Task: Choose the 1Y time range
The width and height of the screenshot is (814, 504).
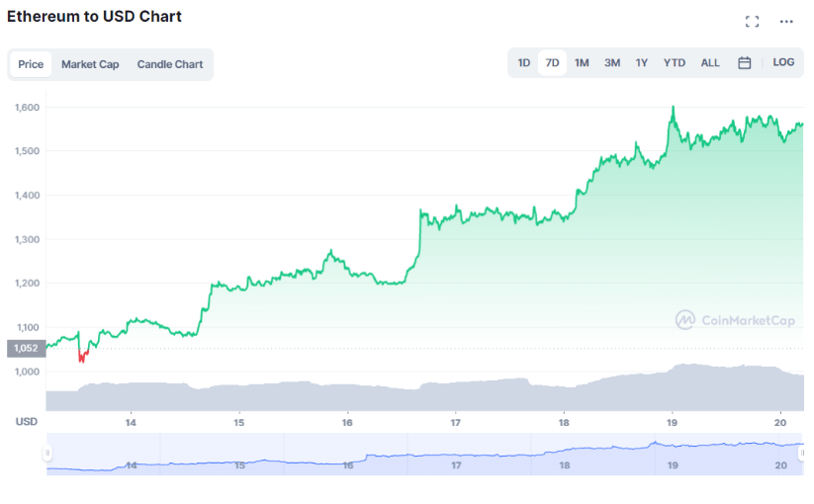Action: [642, 63]
